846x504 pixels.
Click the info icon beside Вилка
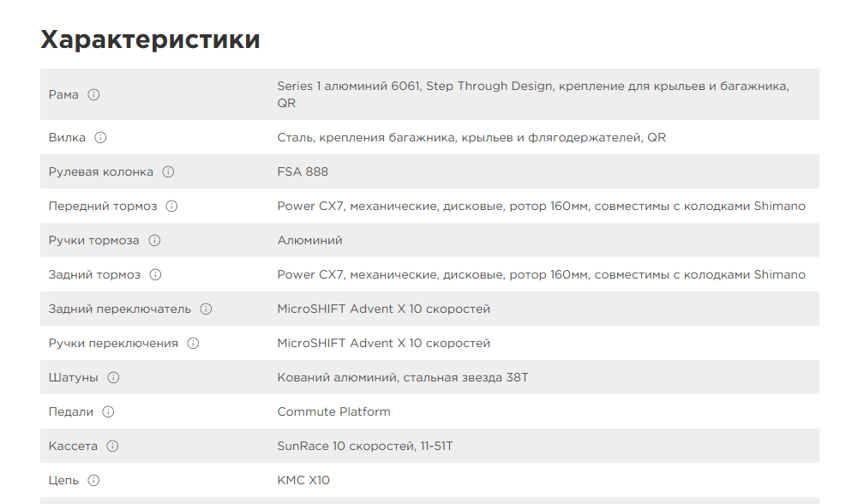[101, 137]
